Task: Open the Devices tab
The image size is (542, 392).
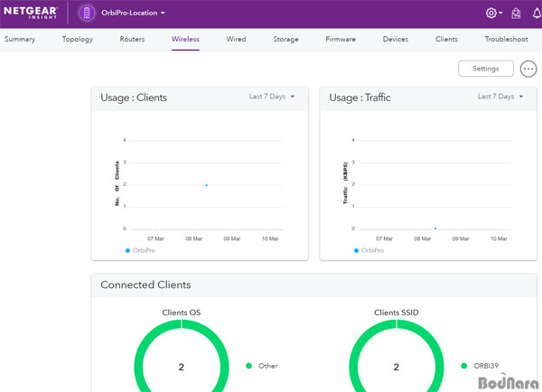Action: 396,39
